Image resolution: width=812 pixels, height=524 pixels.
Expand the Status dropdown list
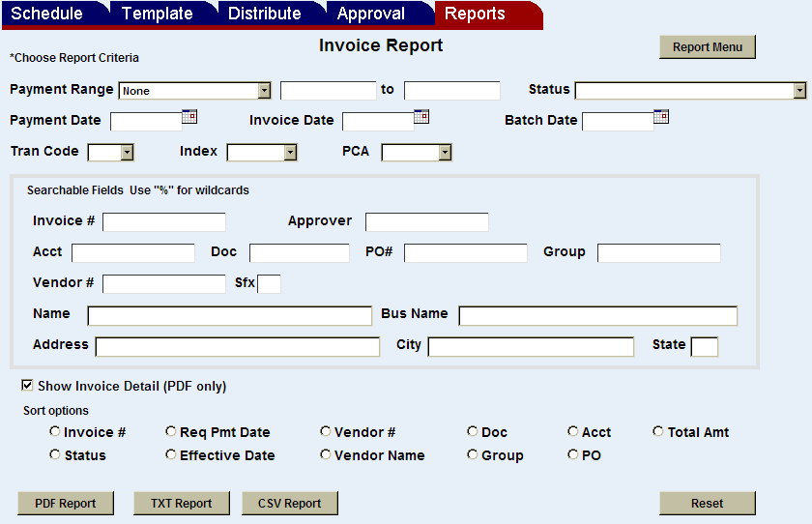691,91
